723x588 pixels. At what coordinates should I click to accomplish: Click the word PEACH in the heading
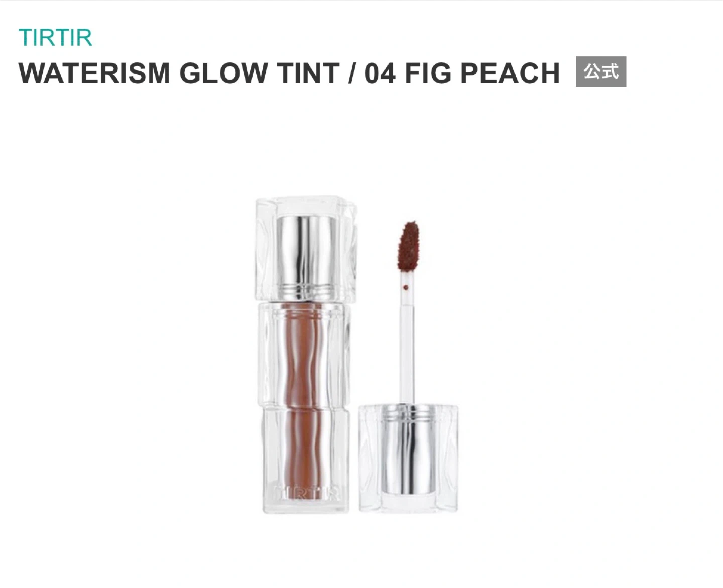click(510, 73)
